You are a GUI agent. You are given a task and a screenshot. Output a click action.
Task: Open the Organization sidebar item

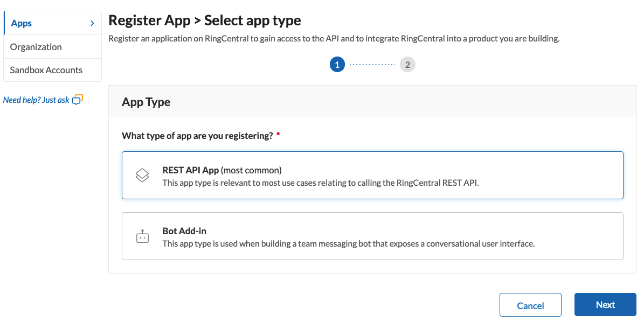click(x=35, y=46)
